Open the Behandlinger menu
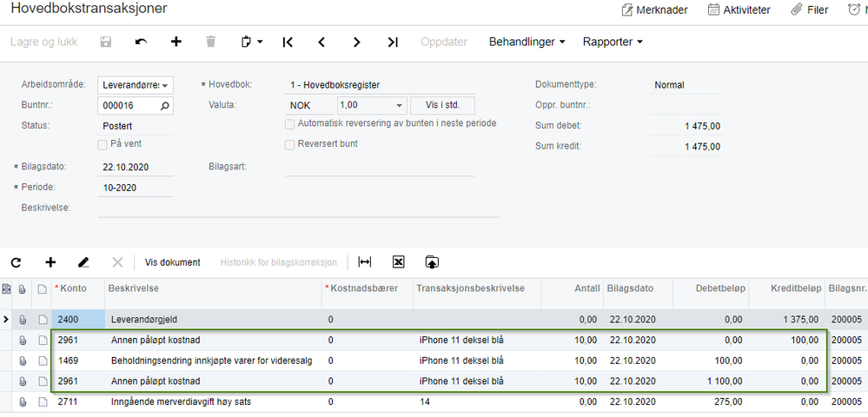Image resolution: width=868 pixels, height=417 pixels. 527,42
